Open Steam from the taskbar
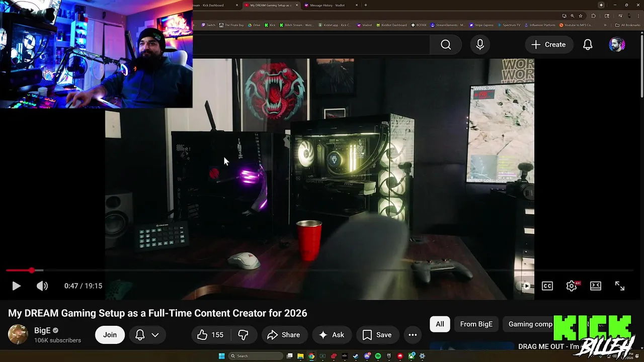 click(x=356, y=356)
